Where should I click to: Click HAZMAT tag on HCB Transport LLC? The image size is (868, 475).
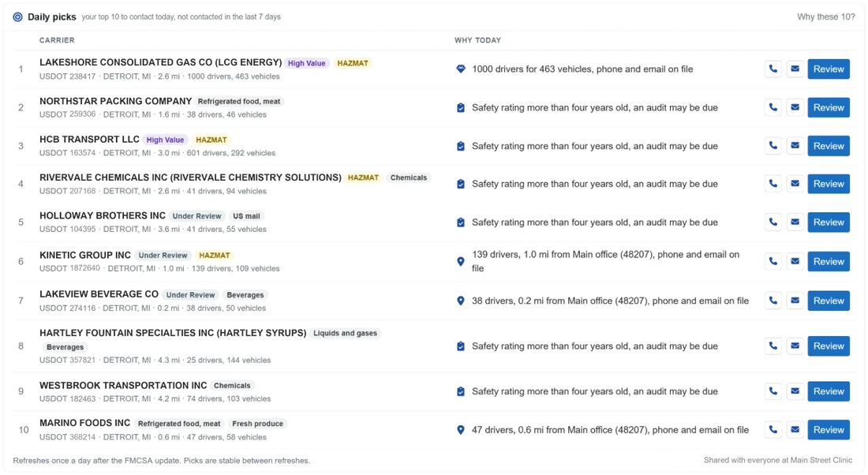(211, 140)
